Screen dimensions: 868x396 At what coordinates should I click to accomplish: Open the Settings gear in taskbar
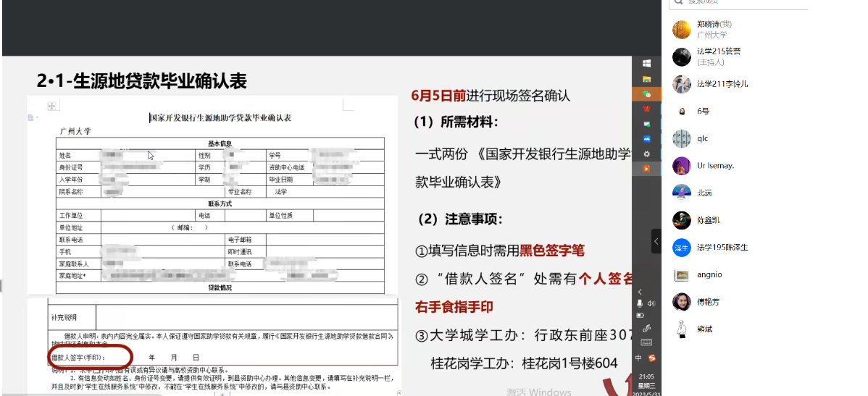[x=646, y=153]
